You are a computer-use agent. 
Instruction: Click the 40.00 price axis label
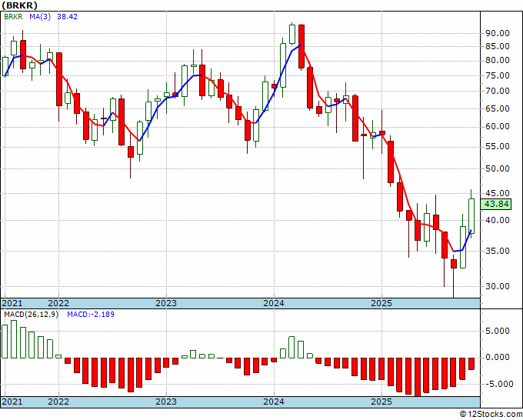[498, 220]
